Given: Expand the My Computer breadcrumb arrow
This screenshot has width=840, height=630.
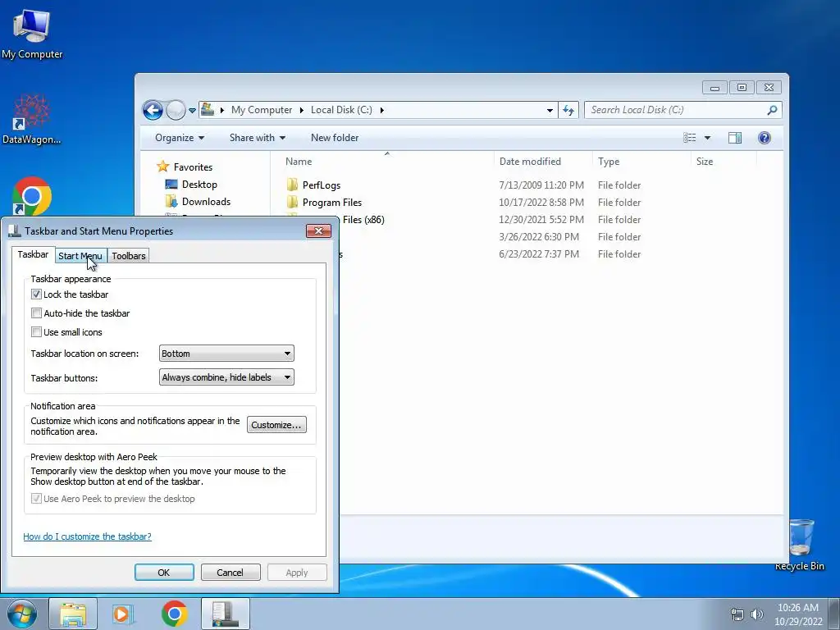Looking at the screenshot, I should (x=301, y=110).
